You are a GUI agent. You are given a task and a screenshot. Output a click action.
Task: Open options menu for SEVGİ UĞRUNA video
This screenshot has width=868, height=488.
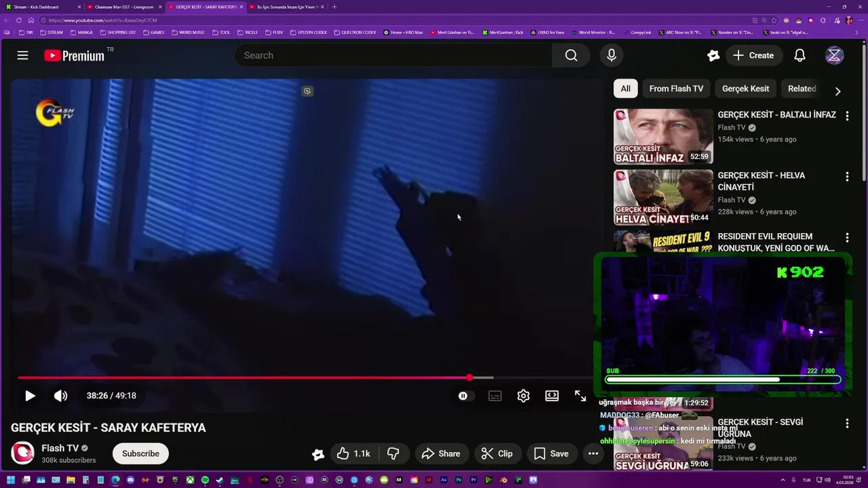(846, 424)
